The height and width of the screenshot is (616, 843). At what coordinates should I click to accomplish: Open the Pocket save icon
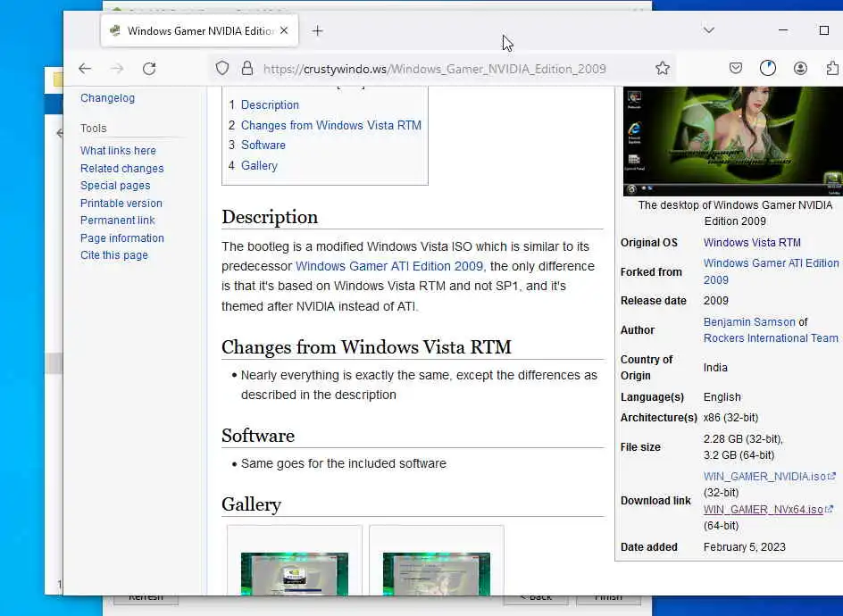pyautogui.click(x=736, y=68)
